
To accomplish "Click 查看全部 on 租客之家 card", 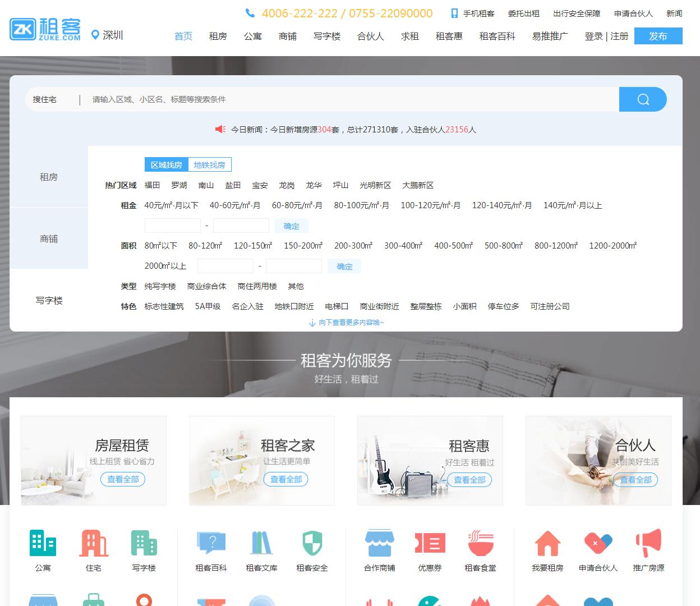I will point(286,479).
